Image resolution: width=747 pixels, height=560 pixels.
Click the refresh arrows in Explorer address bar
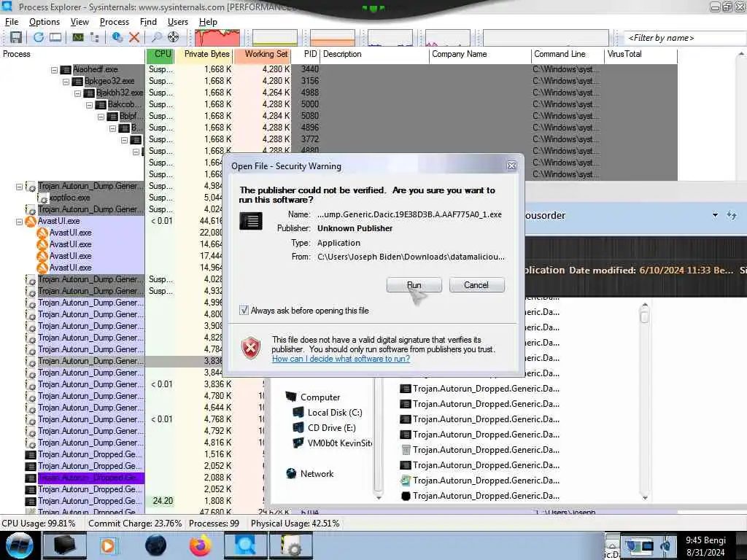(732, 215)
